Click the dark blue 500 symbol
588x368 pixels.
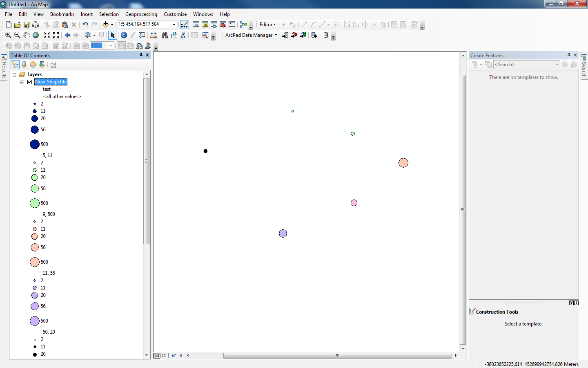click(35, 144)
